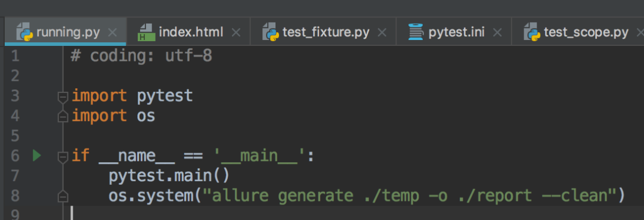Click the '__main__' string literal

click(259, 156)
